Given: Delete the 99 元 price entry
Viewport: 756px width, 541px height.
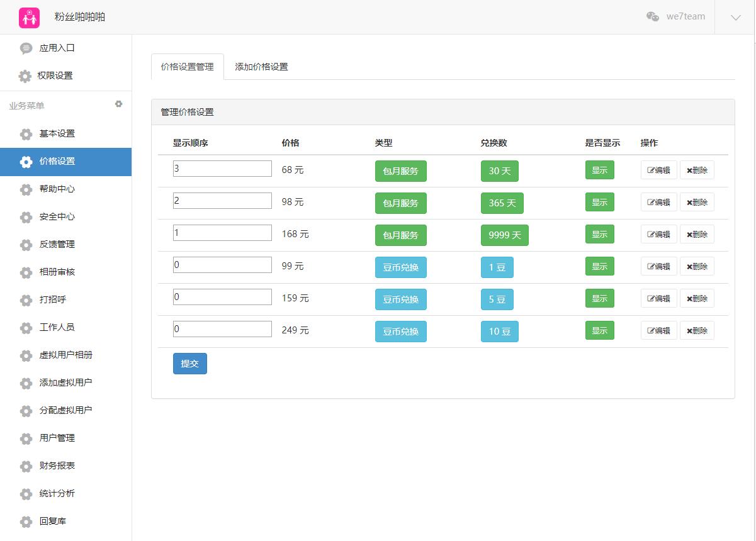Looking at the screenshot, I should [697, 267].
